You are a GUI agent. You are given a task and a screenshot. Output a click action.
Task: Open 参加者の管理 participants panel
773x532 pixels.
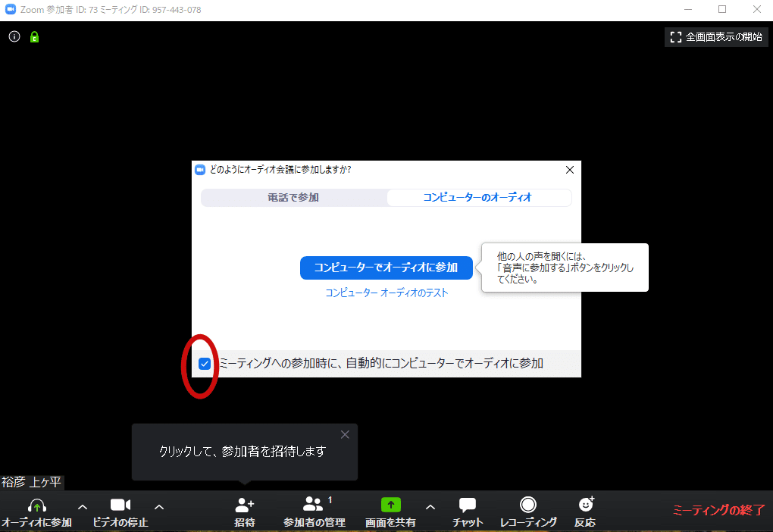(x=313, y=508)
